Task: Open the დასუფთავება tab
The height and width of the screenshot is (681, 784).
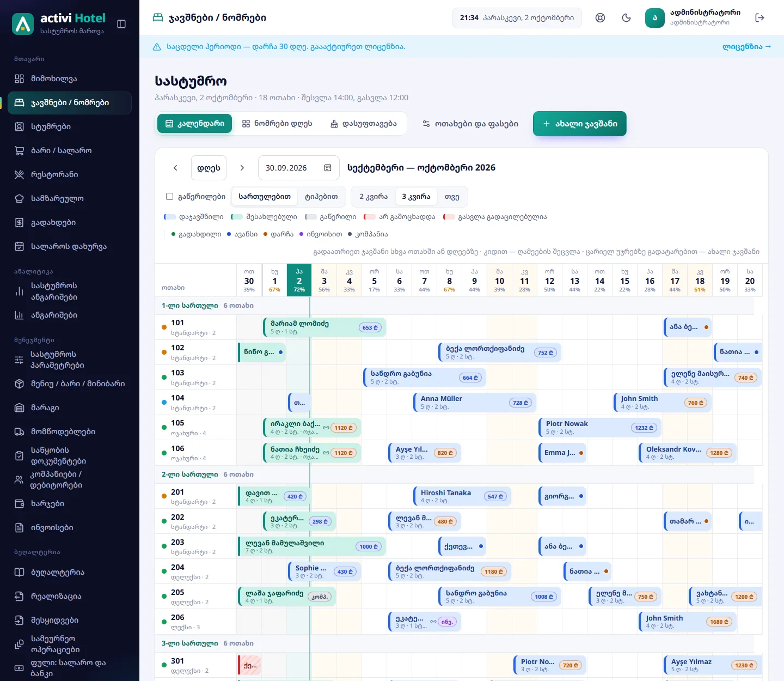Action: click(x=364, y=124)
